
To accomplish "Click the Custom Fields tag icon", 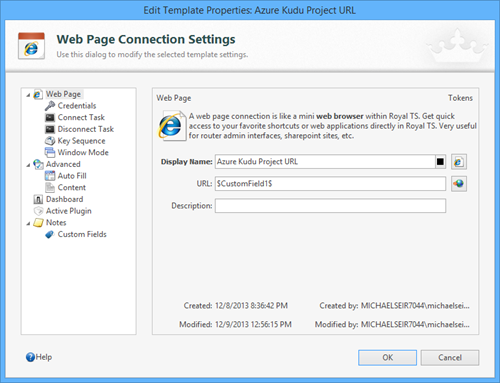I will 50,235.
